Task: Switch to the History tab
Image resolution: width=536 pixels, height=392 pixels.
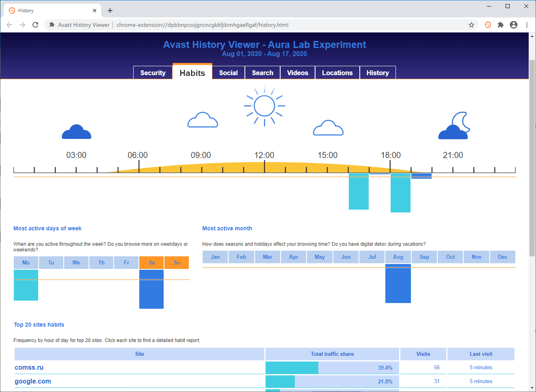Action: click(378, 73)
